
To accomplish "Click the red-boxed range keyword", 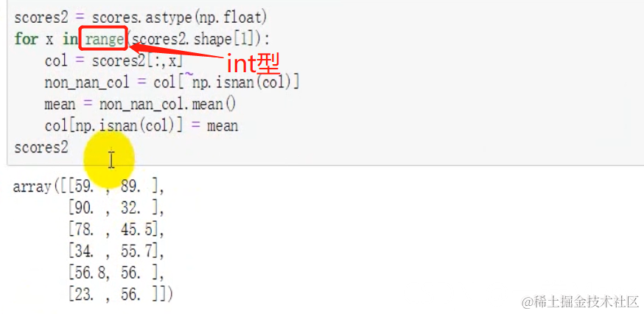I will pyautogui.click(x=105, y=38).
